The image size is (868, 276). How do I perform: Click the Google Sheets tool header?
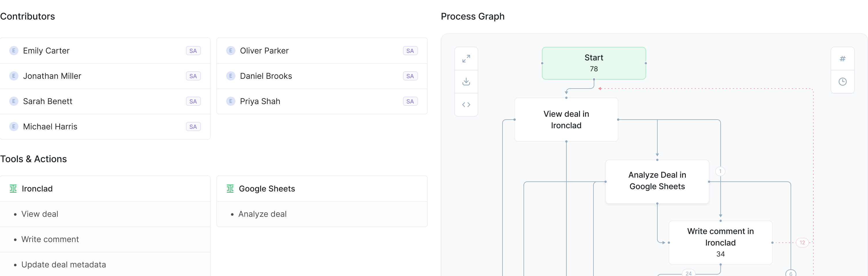(322, 189)
